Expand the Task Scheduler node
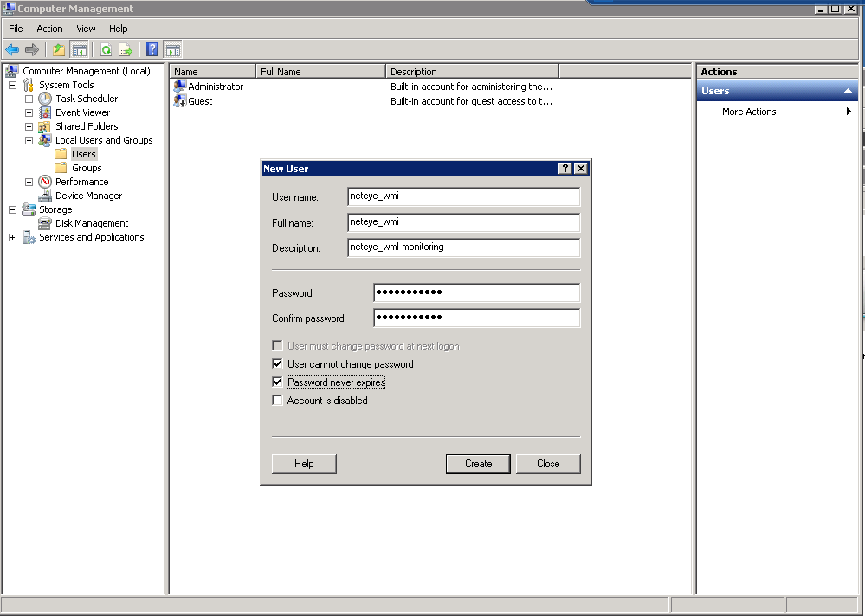The width and height of the screenshot is (865, 616). coord(29,99)
